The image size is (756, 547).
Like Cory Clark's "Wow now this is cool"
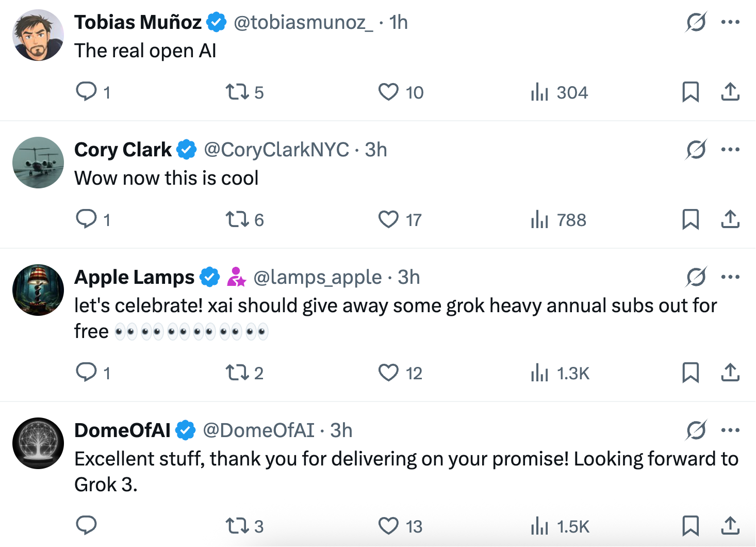click(388, 219)
